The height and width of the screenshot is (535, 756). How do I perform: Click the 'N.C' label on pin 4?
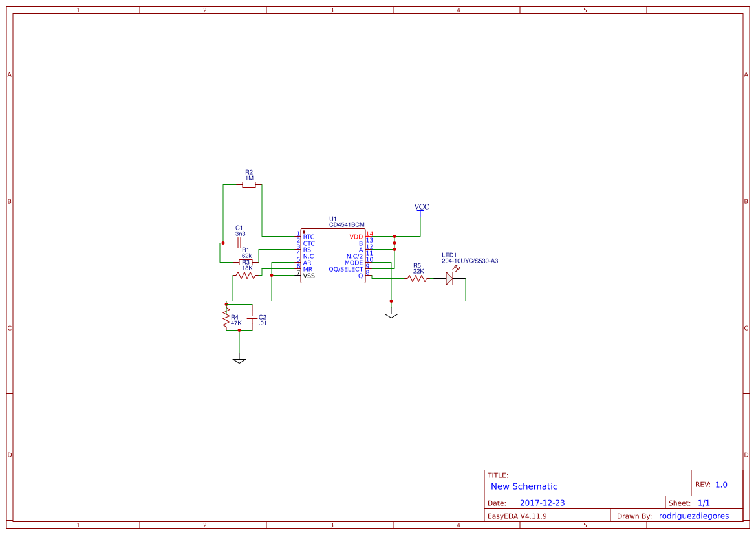[308, 256]
